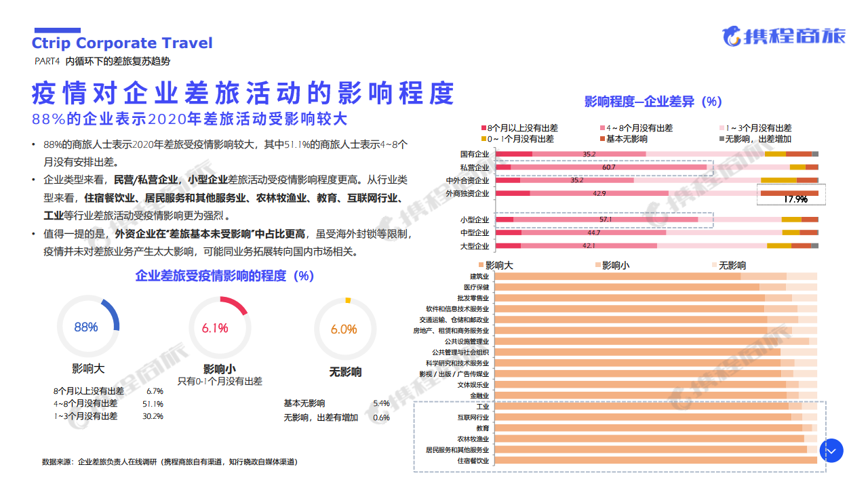Select the 4~8个月没有出差 legend entry in the upper chart
The height and width of the screenshot is (488, 868).
click(x=636, y=128)
